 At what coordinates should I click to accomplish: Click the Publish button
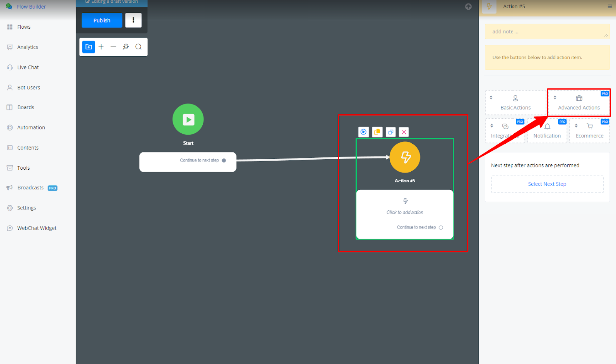click(102, 20)
